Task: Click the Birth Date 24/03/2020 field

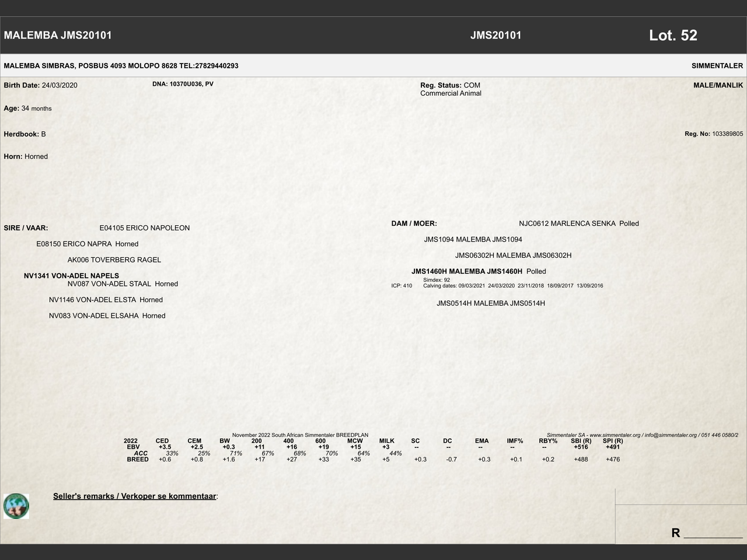Action: 40,85
